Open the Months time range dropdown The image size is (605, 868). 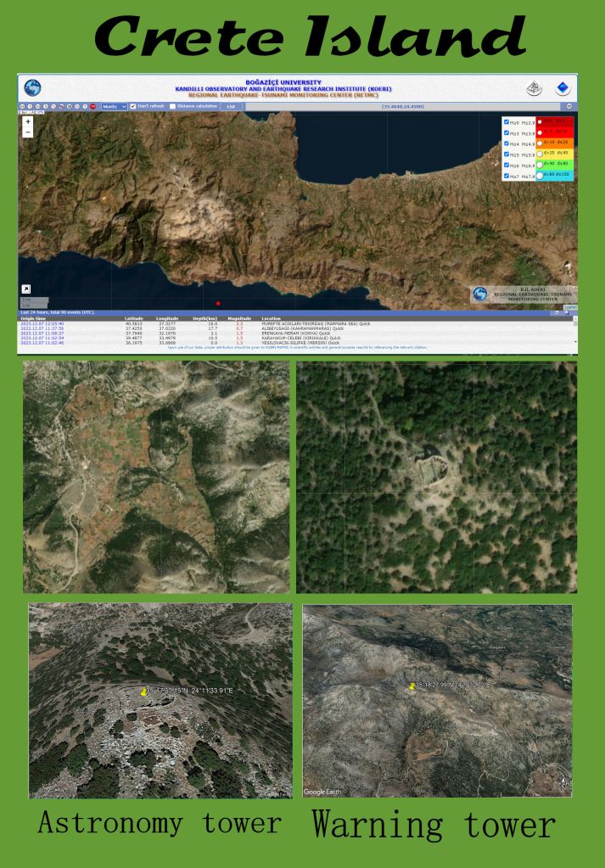114,106
